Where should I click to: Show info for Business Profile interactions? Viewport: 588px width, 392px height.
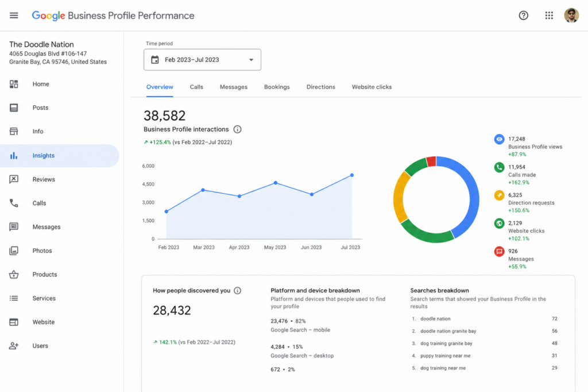click(x=237, y=129)
